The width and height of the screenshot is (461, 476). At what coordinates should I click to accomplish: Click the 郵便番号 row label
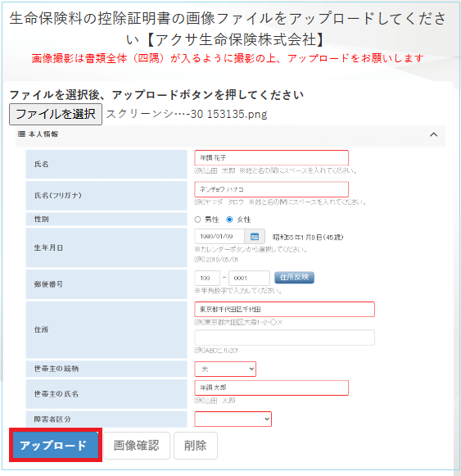(48, 284)
